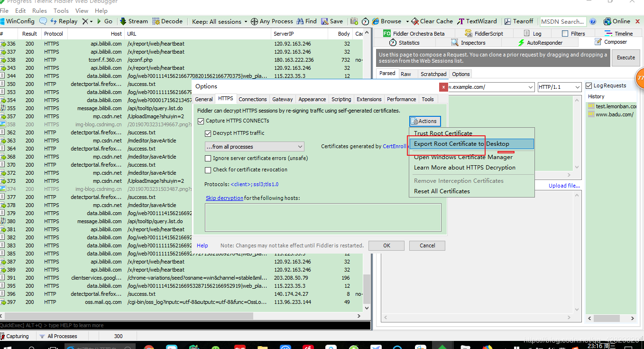
Task: Open the Tools menu
Action: [61, 10]
